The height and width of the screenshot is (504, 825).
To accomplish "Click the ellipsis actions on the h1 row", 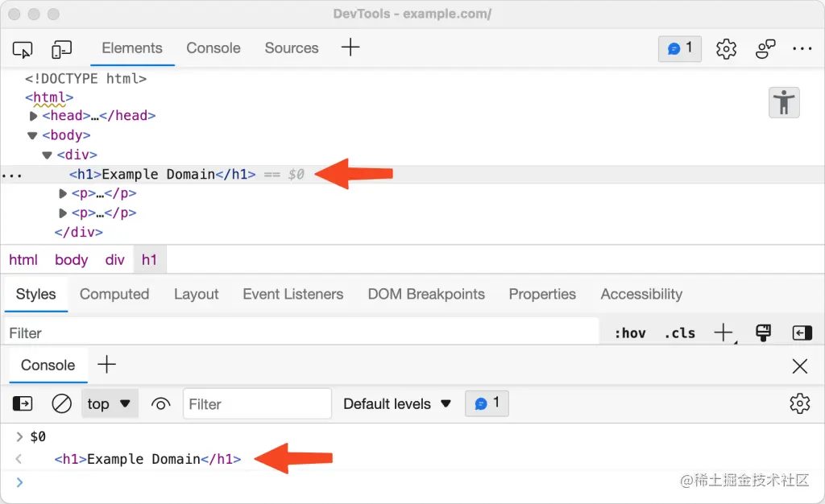I will click(11, 176).
